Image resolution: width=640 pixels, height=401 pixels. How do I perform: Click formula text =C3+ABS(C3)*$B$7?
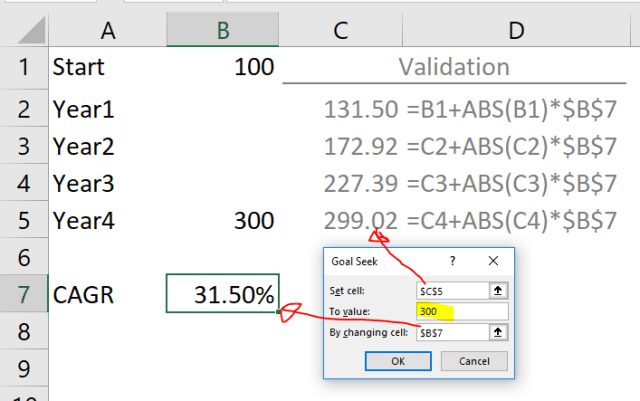511,183
